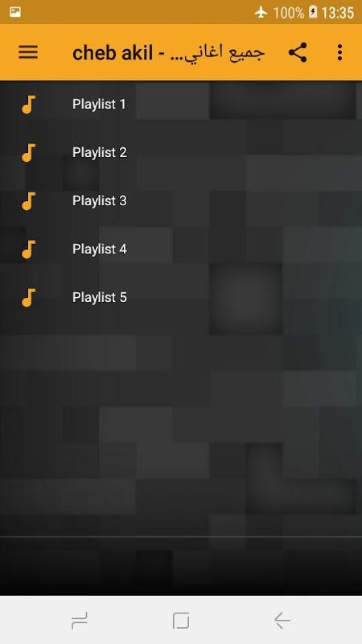Click the music note icon beside Playlist 3
362x644 pixels.
pos(28,200)
